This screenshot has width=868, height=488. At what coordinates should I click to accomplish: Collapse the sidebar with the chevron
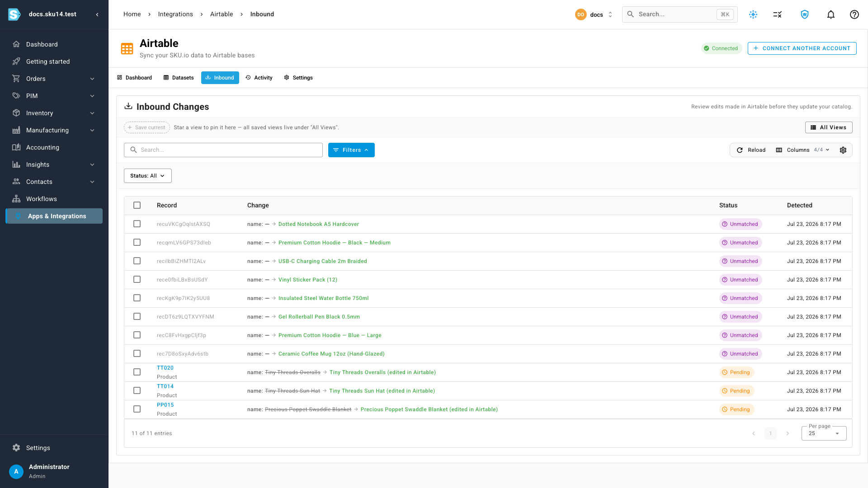[97, 14]
